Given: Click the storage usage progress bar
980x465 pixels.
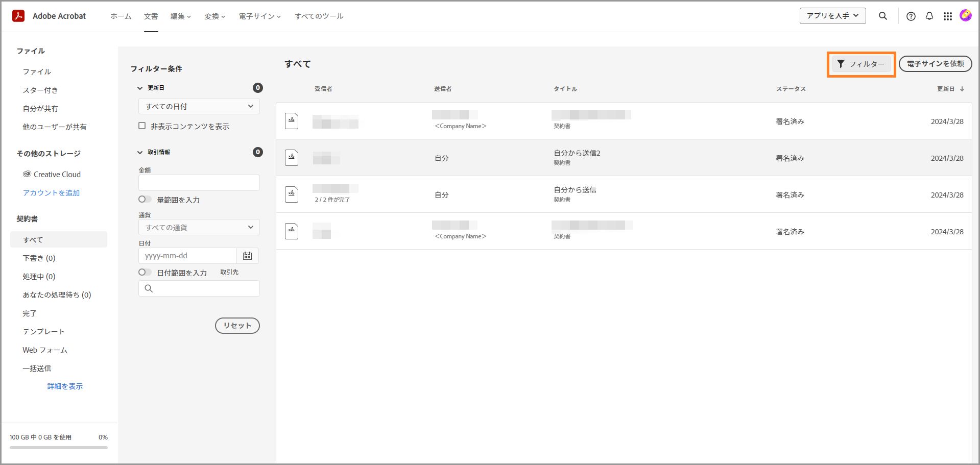Looking at the screenshot, I should pos(59,448).
